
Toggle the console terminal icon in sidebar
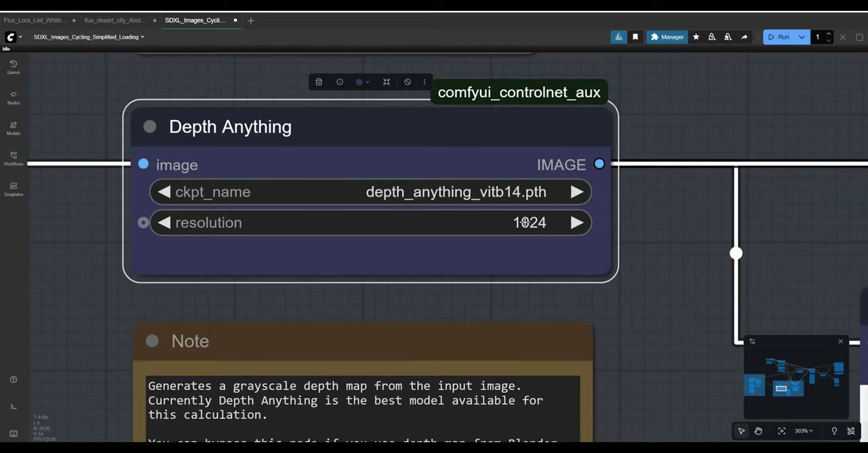[x=13, y=407]
